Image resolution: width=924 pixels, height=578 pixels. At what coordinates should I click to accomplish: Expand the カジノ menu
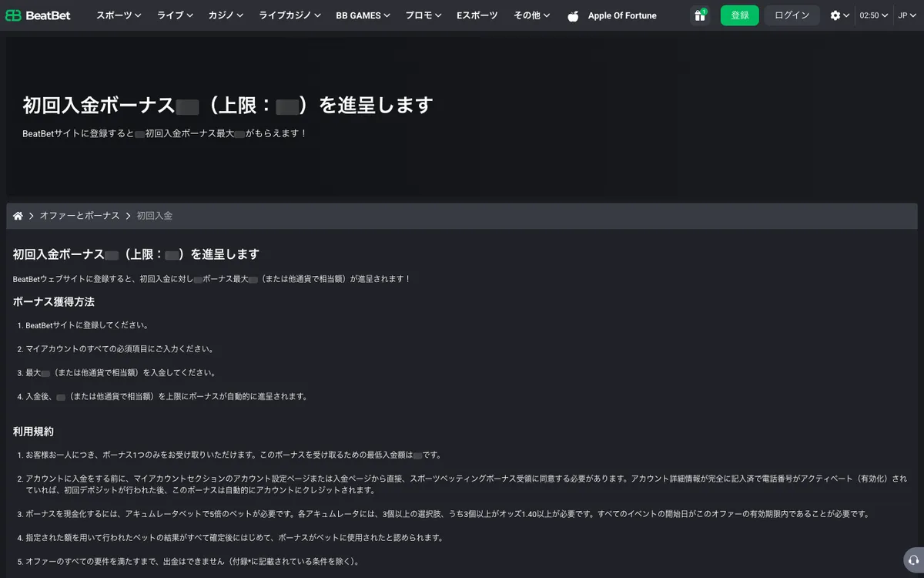[226, 15]
